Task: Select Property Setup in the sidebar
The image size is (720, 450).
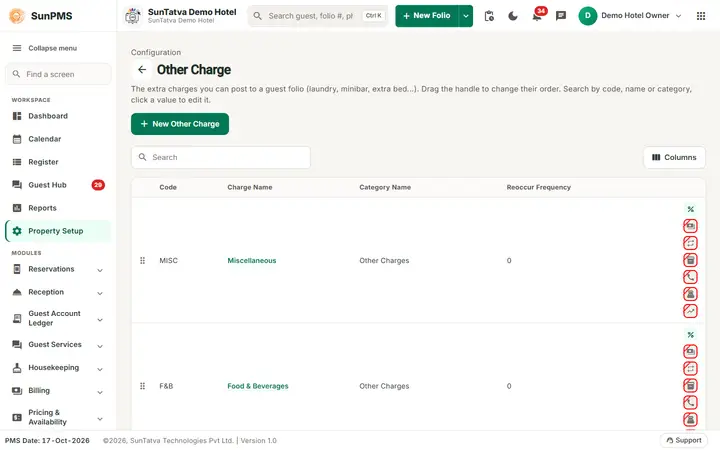Action: point(58,231)
